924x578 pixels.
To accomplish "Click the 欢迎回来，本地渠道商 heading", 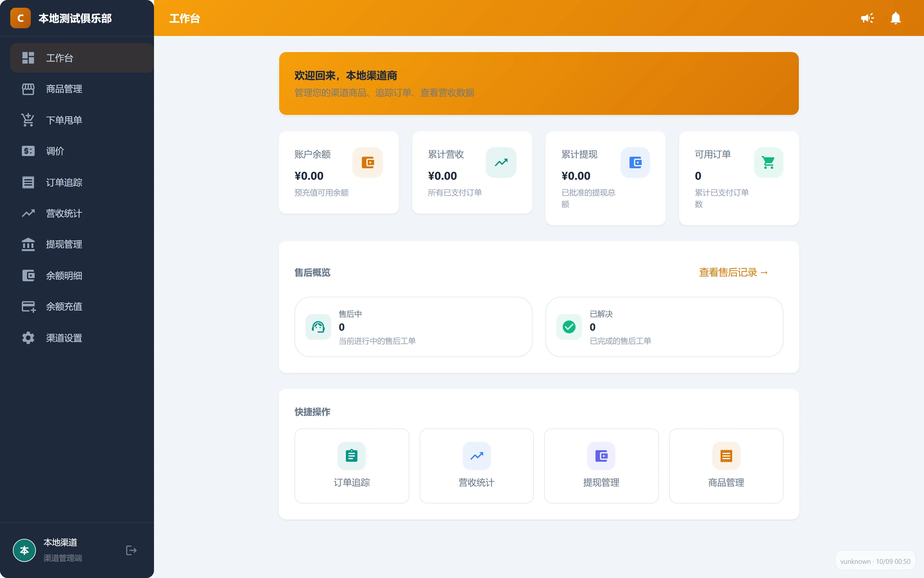I will click(346, 76).
